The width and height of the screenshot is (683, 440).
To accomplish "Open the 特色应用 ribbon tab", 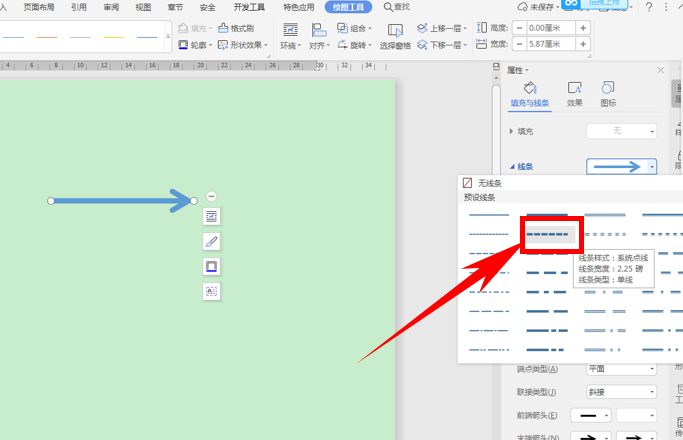I will tap(299, 7).
